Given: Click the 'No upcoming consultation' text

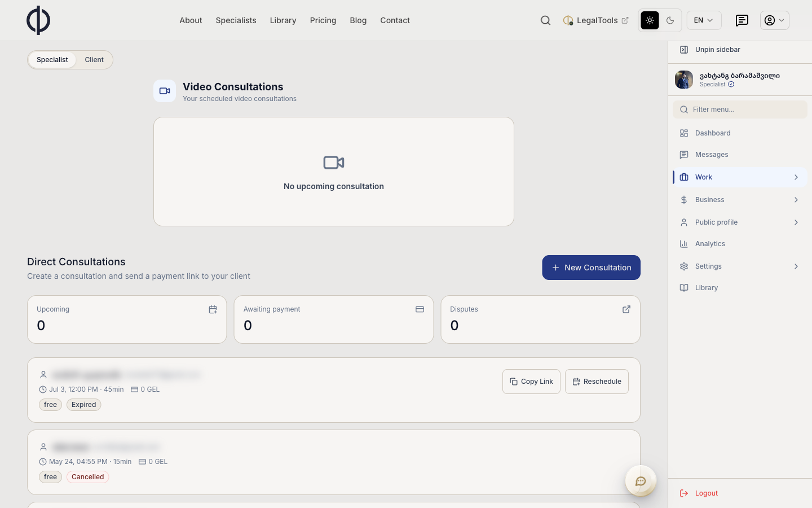Looking at the screenshot, I should (x=334, y=186).
